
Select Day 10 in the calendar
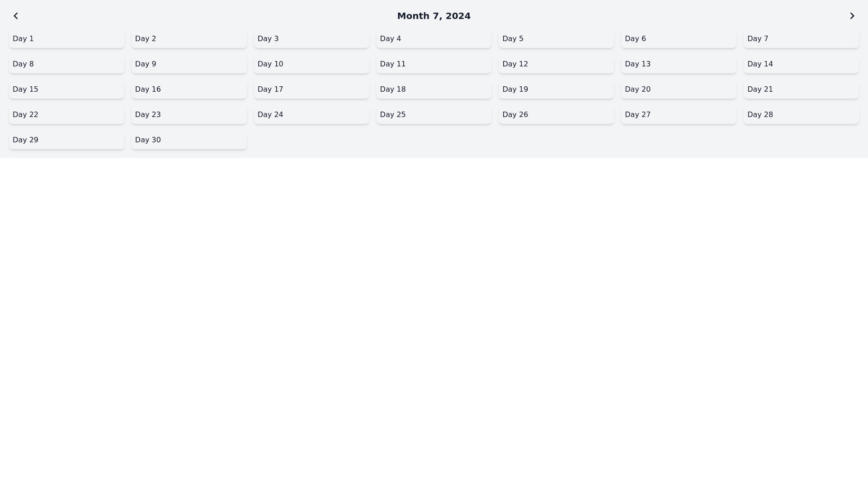tap(311, 64)
